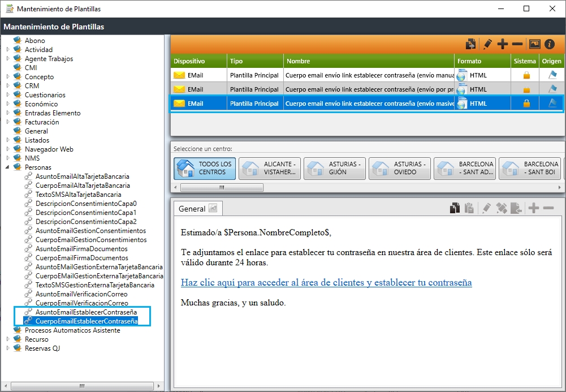Expand the Reservas QJ tree node
Screen dimensions: 566x392
click(8, 348)
